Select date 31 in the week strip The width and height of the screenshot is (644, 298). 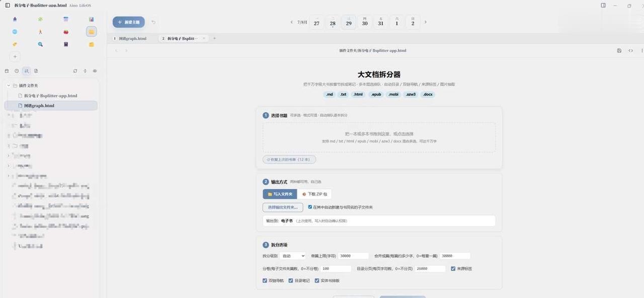pyautogui.click(x=381, y=22)
